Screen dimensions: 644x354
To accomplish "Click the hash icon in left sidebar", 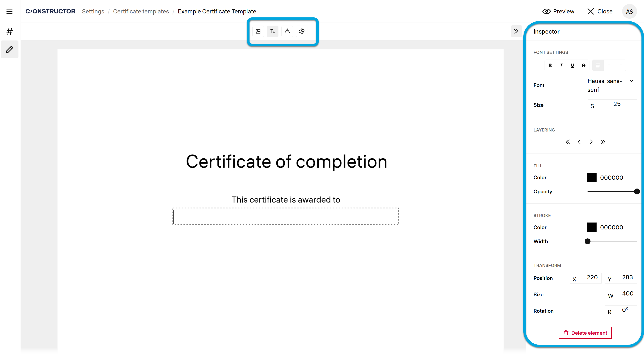I will point(9,31).
